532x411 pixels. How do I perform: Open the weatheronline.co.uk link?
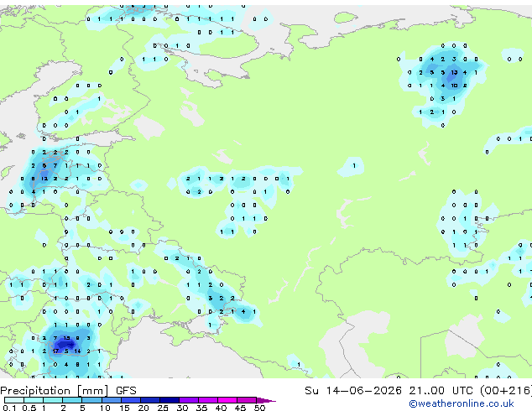[462, 403]
